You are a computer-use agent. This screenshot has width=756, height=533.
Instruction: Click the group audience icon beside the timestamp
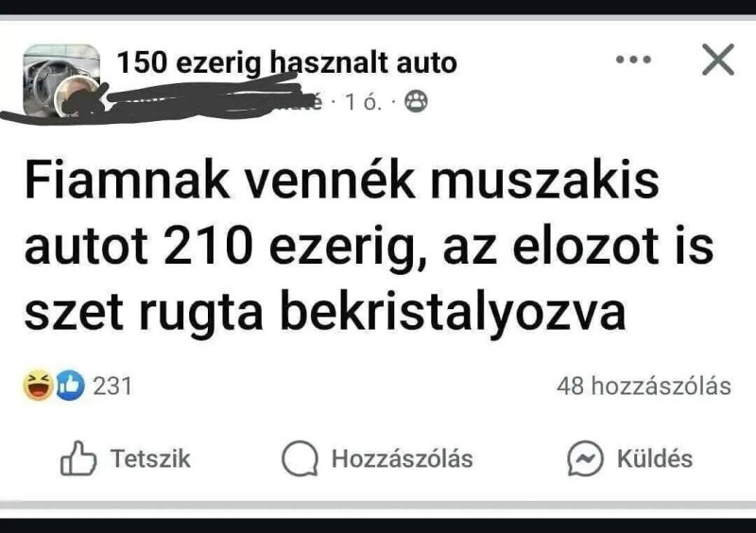[x=416, y=102]
